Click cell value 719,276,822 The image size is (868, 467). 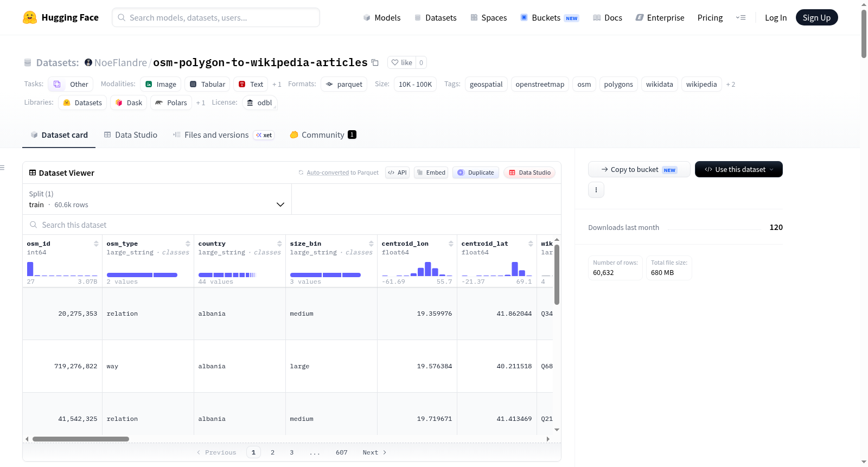75,366
